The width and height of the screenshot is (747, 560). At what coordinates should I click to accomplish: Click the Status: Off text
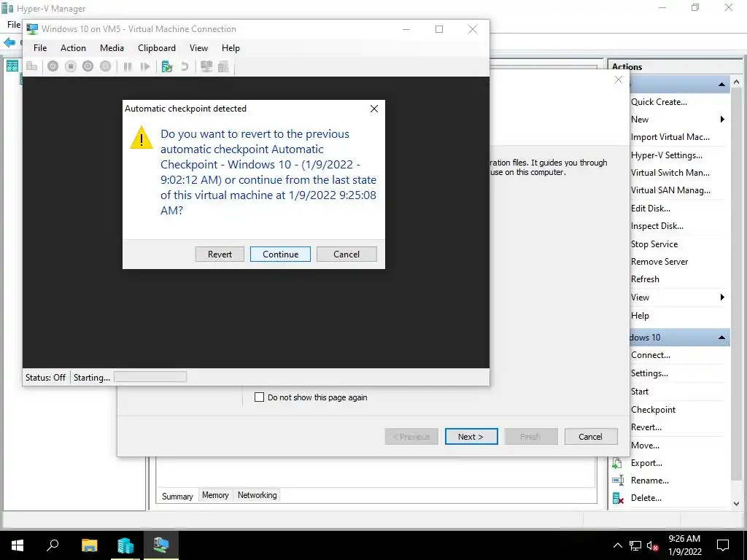coord(45,377)
